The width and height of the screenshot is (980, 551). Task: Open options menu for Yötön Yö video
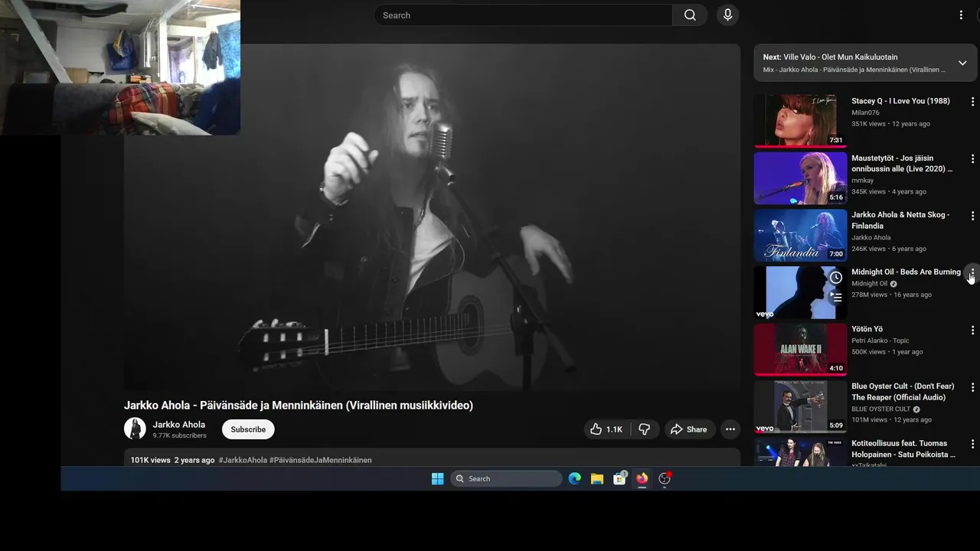pyautogui.click(x=972, y=330)
